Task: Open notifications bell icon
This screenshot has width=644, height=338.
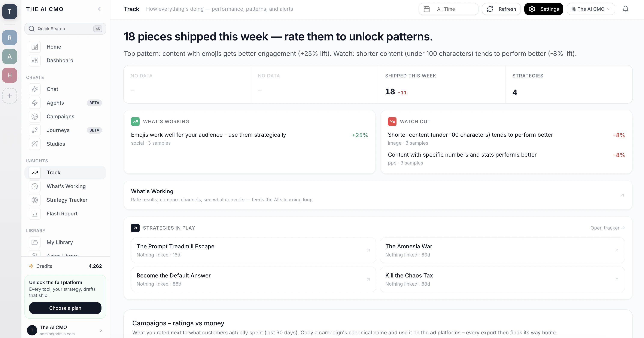Action: tap(626, 9)
